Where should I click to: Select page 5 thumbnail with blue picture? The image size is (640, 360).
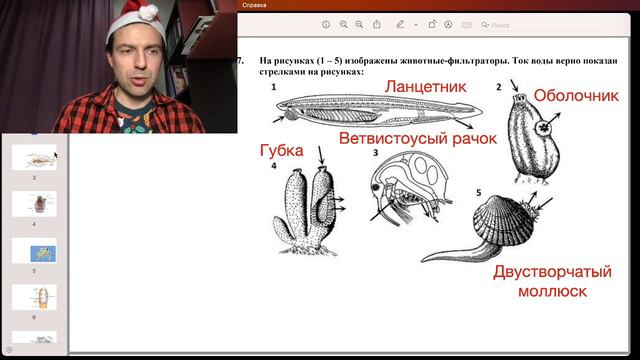(34, 250)
